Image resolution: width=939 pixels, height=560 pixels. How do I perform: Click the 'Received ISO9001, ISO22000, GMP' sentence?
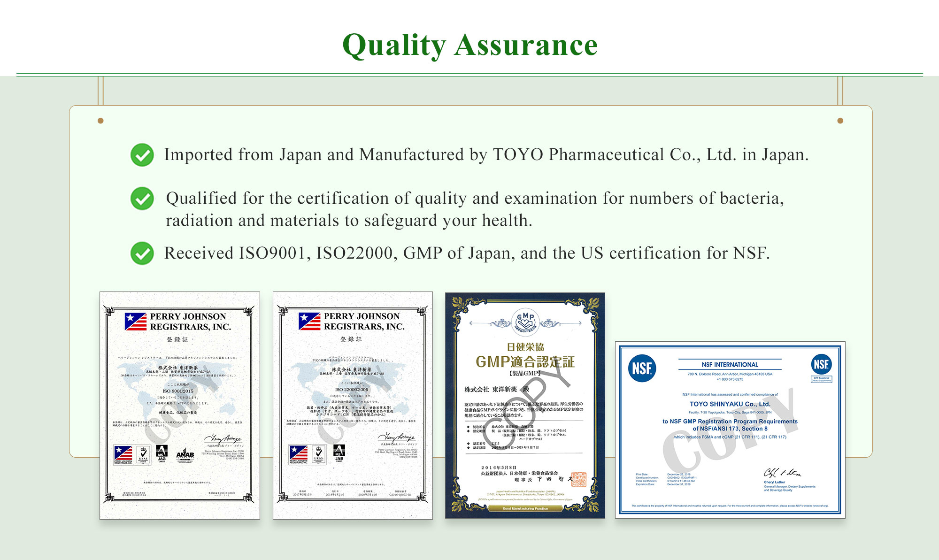pyautogui.click(x=467, y=253)
